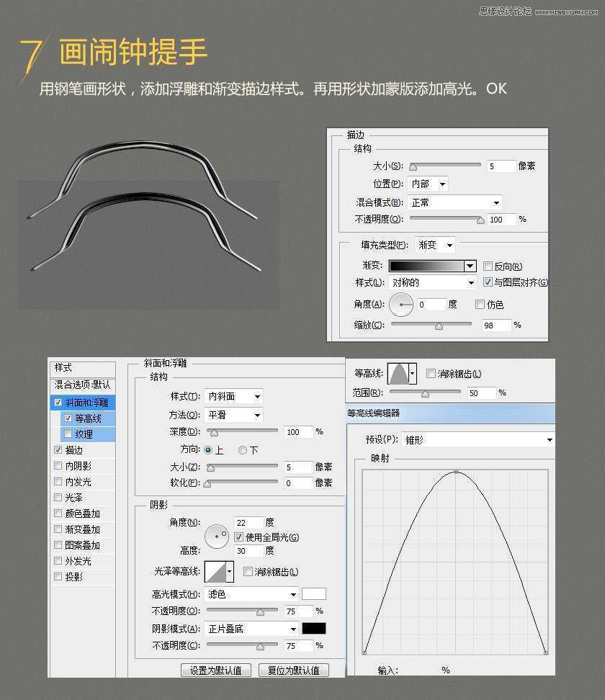Click the black shadow color swatch
Image resolution: width=605 pixels, height=700 pixels.
click(x=314, y=628)
